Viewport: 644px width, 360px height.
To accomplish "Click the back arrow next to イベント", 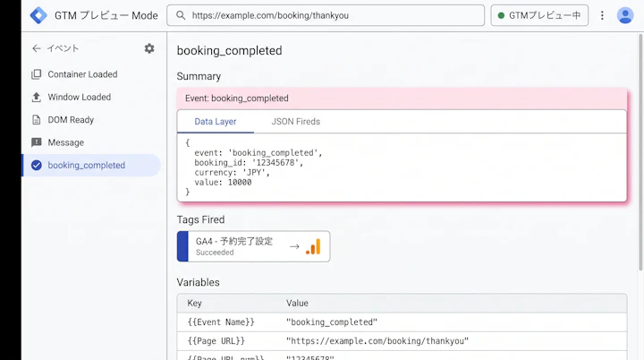I will point(36,48).
